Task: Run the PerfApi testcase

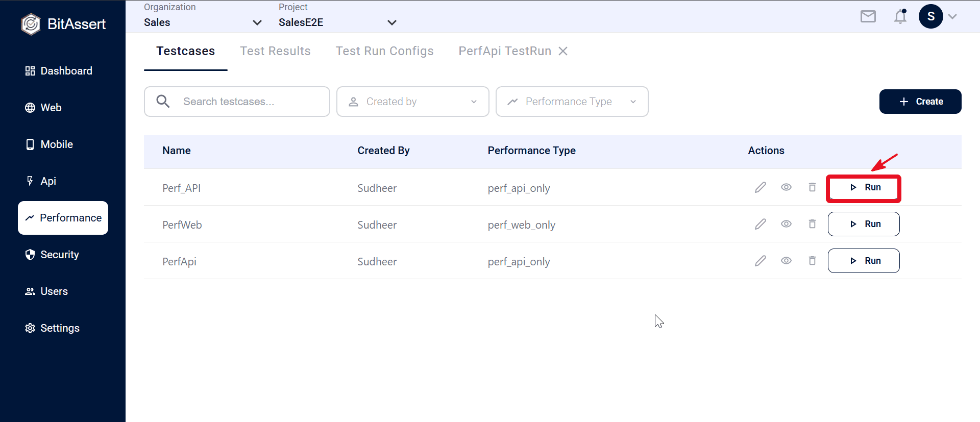Action: (x=864, y=261)
